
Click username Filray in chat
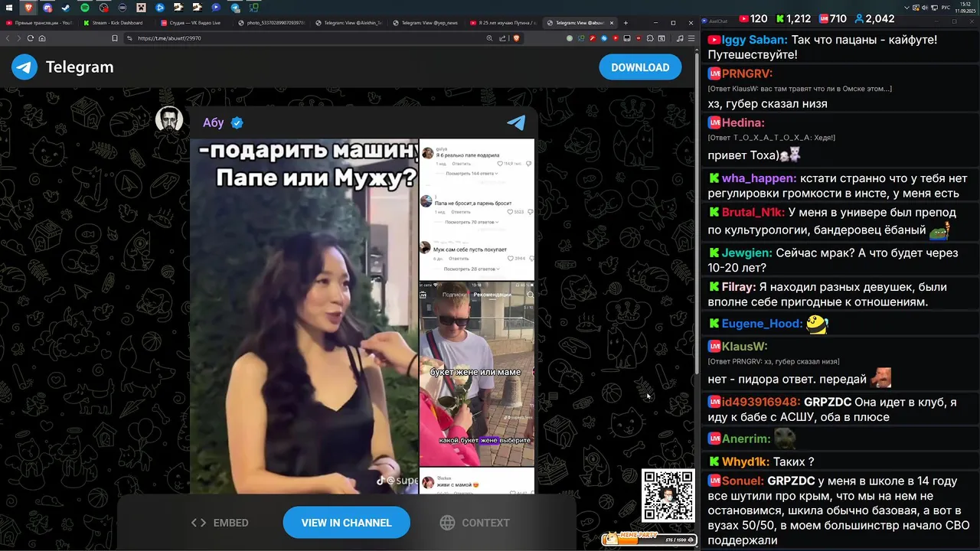pos(739,287)
